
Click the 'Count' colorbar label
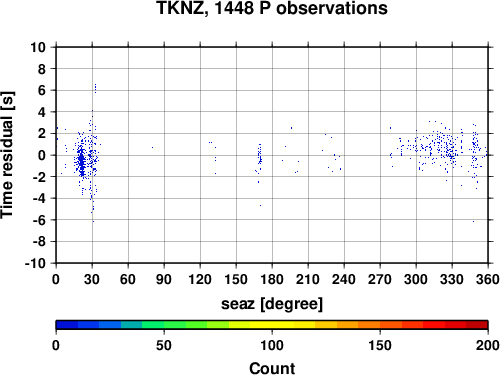(x=272, y=368)
